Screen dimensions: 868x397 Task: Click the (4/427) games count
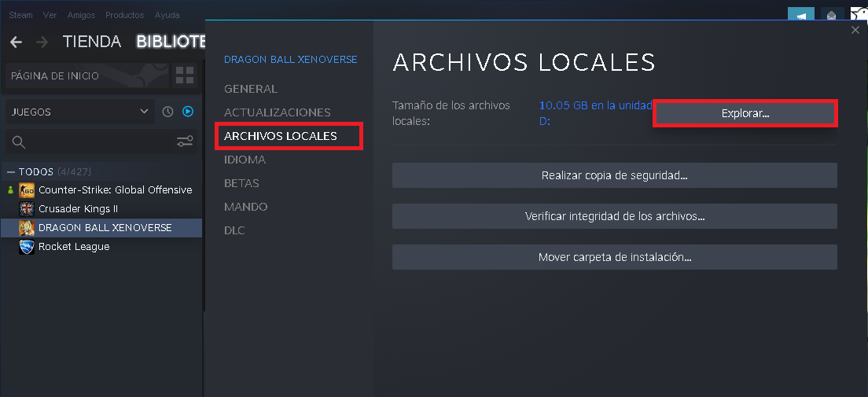74,171
